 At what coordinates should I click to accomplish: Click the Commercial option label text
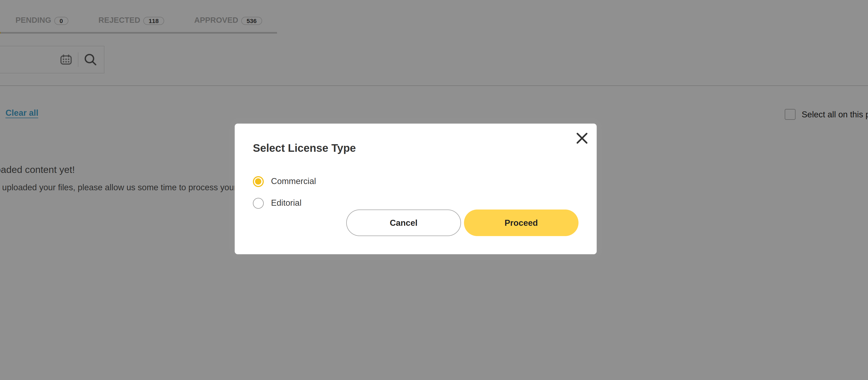click(293, 181)
